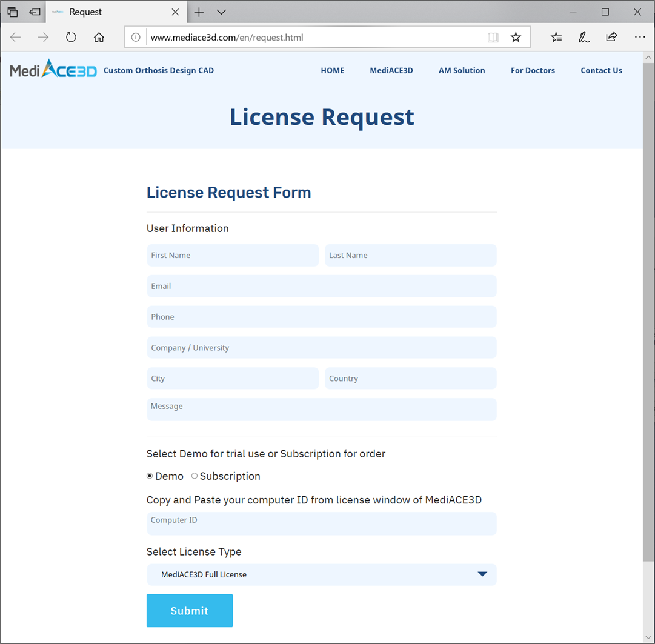Go to the browser home page
The width and height of the screenshot is (655, 644).
[x=99, y=37]
